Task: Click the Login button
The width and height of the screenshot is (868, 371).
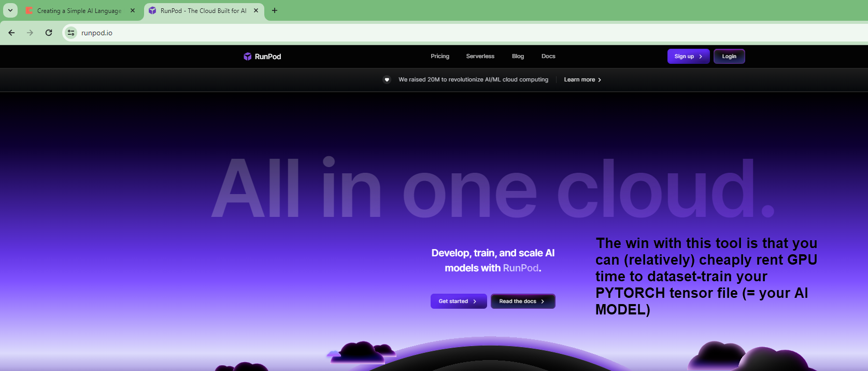Action: 729,56
